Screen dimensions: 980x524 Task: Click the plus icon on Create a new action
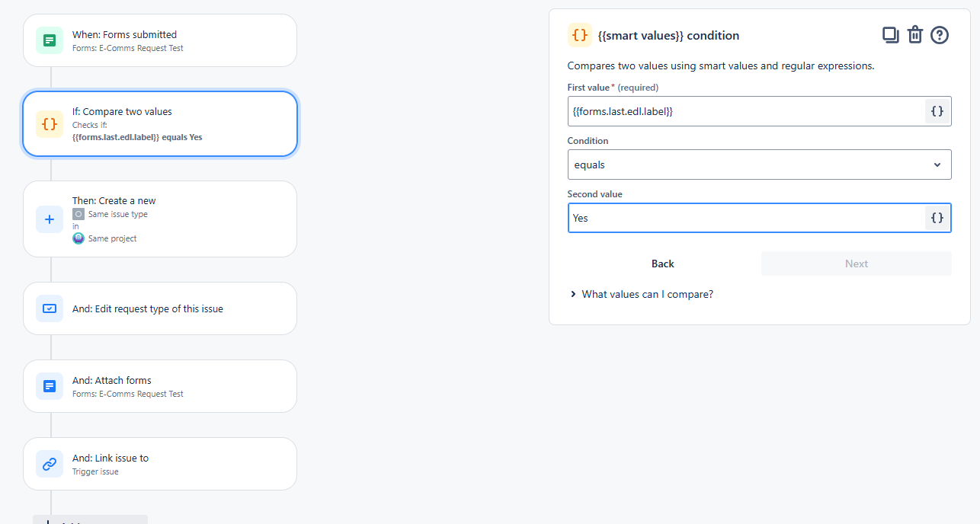[x=49, y=219]
